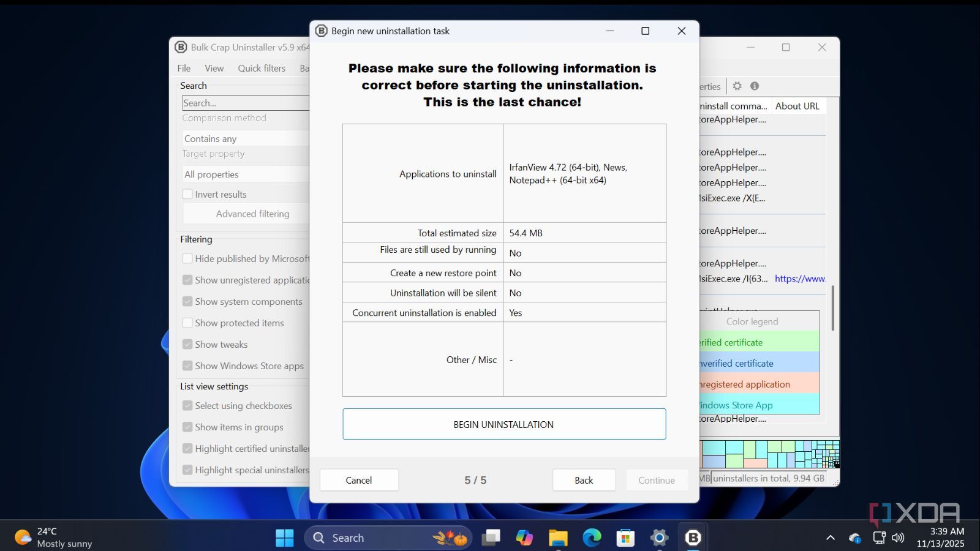Open Microsoft Store from the taskbar
Viewport: 980px width, 551px height.
click(625, 538)
